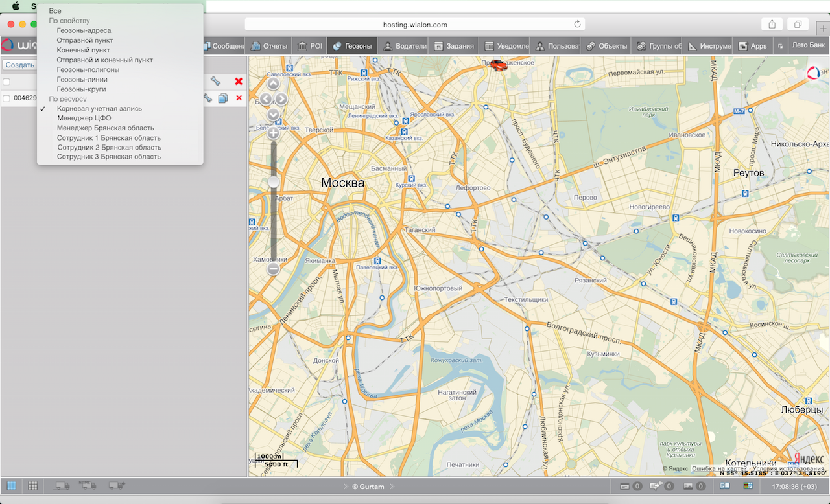Click the copy icon for geofence 004629
The height and width of the screenshot is (504, 830).
point(223,98)
